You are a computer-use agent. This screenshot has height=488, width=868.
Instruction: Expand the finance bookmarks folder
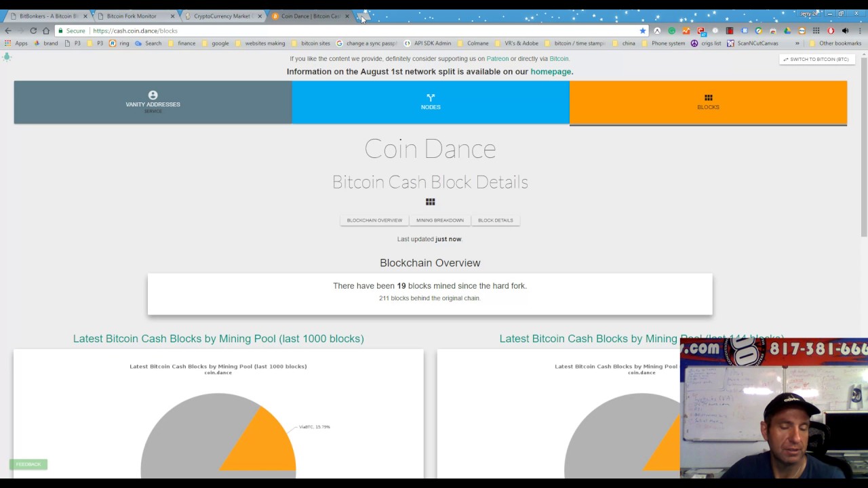pos(182,43)
